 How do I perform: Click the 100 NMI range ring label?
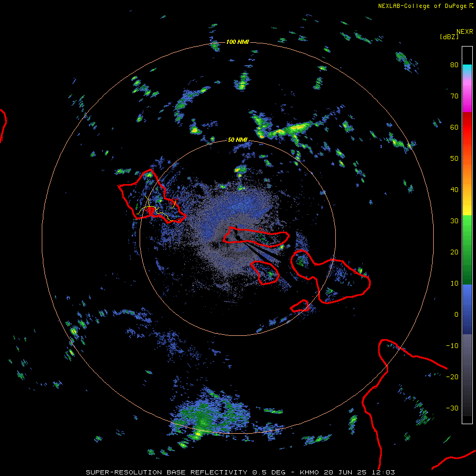(x=237, y=42)
